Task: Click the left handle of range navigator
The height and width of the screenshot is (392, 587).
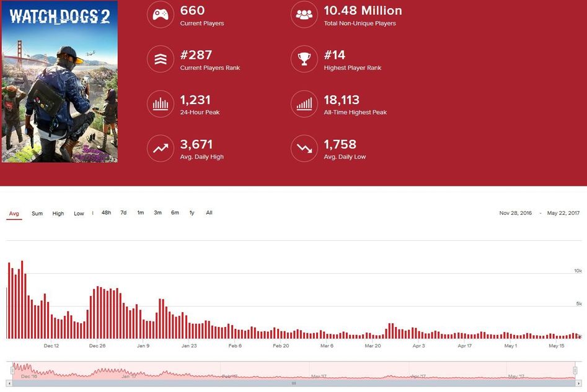Action: (x=12, y=370)
